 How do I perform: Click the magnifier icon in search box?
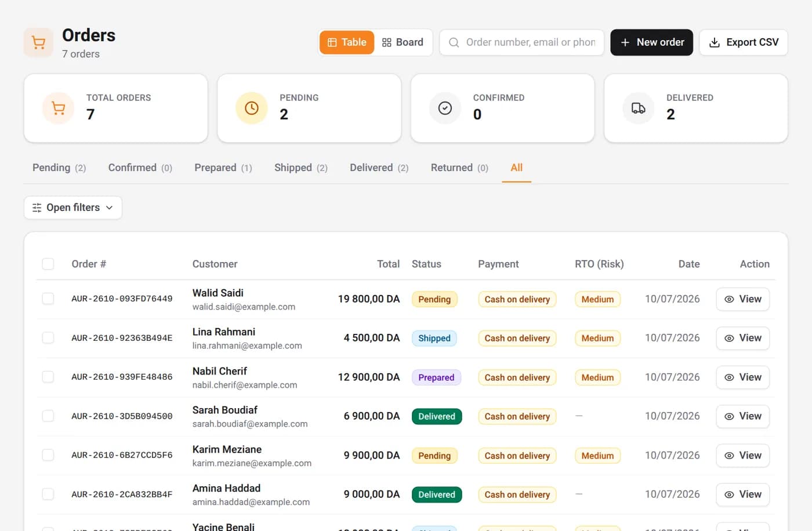454,42
